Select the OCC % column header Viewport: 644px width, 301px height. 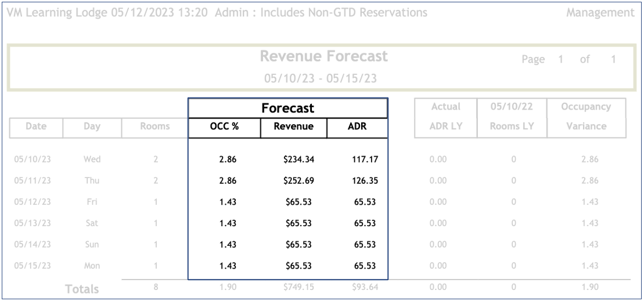(x=224, y=126)
